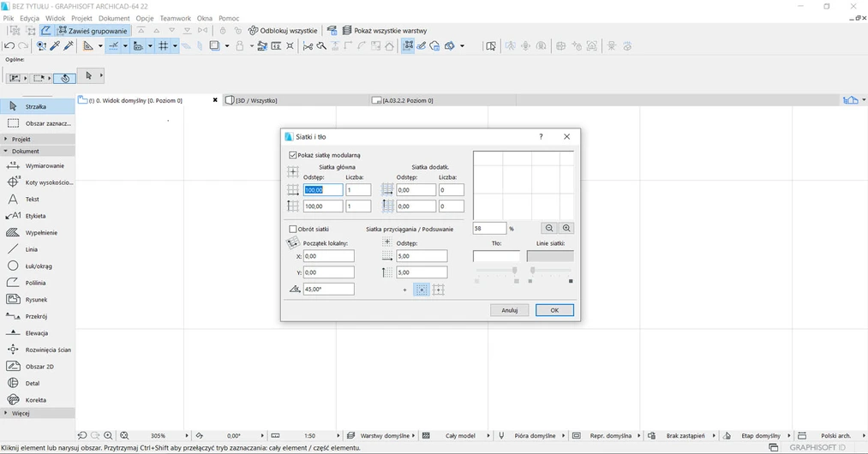Click the eyedropper pick-up parameters icon

click(x=55, y=46)
